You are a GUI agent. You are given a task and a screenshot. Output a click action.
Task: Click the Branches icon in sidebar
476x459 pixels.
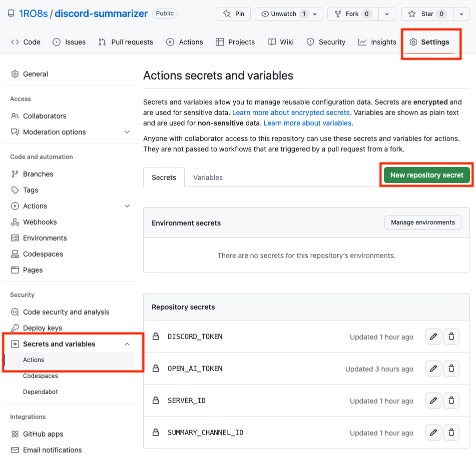click(x=15, y=174)
